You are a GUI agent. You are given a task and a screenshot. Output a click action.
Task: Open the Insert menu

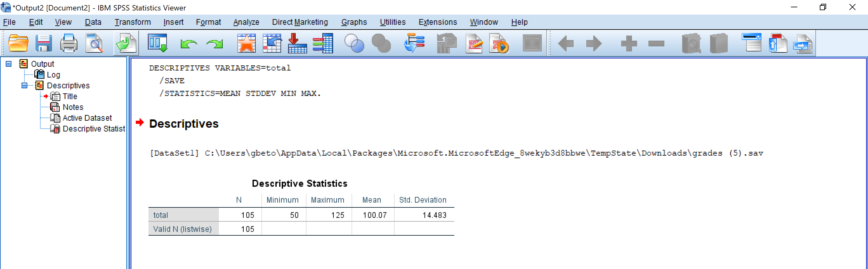(173, 22)
